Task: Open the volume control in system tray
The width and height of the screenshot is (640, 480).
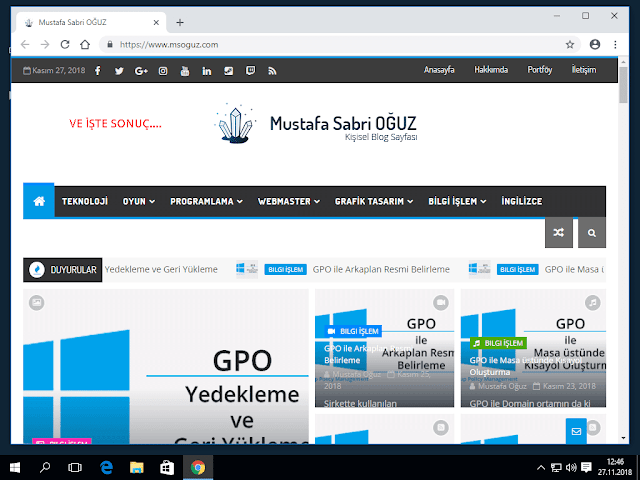Action: pos(571,467)
